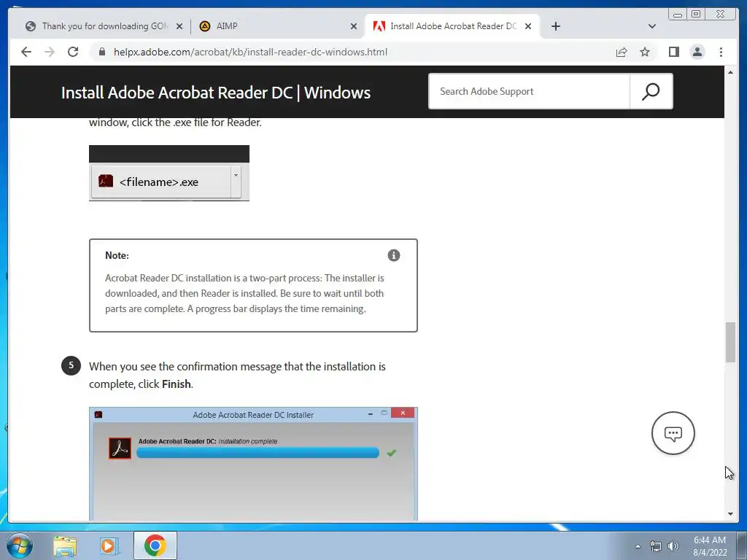The width and height of the screenshot is (747, 560).
Task: Click the magnifier search button
Action: pos(651,91)
